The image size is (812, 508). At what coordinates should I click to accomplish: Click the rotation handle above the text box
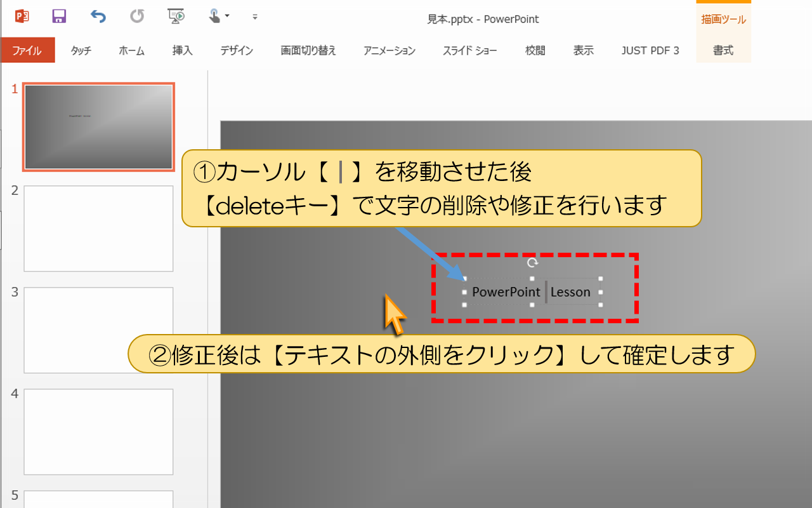coord(533,262)
